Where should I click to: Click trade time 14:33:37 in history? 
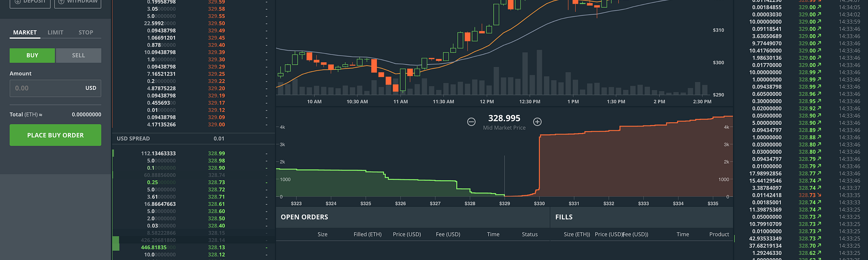click(x=850, y=188)
